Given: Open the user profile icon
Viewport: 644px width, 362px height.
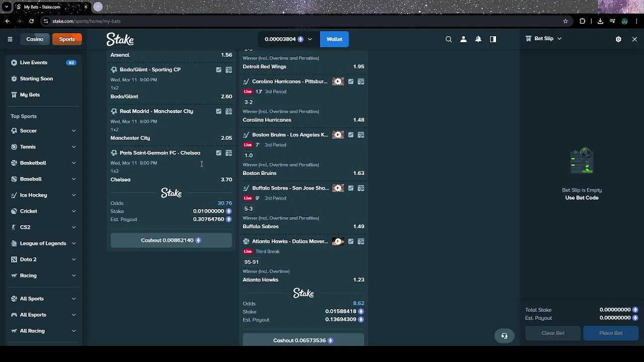Looking at the screenshot, I should point(463,39).
